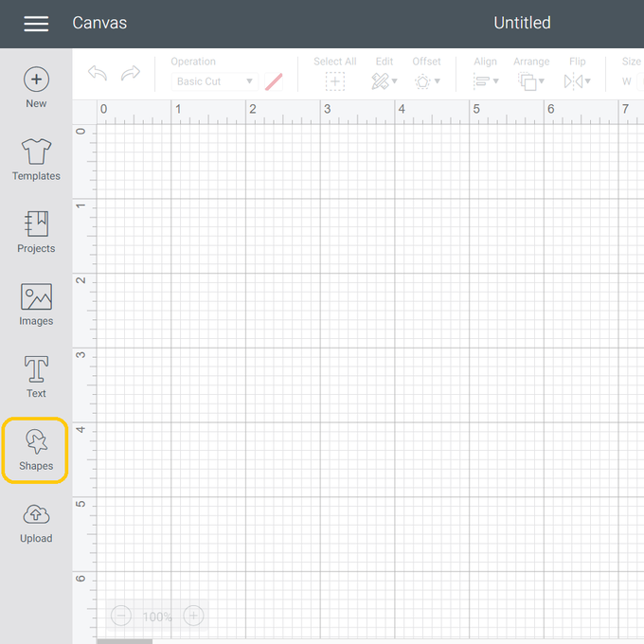This screenshot has height=644, width=644.
Task: Open the Offset tool dropdown
Action: coord(427,81)
